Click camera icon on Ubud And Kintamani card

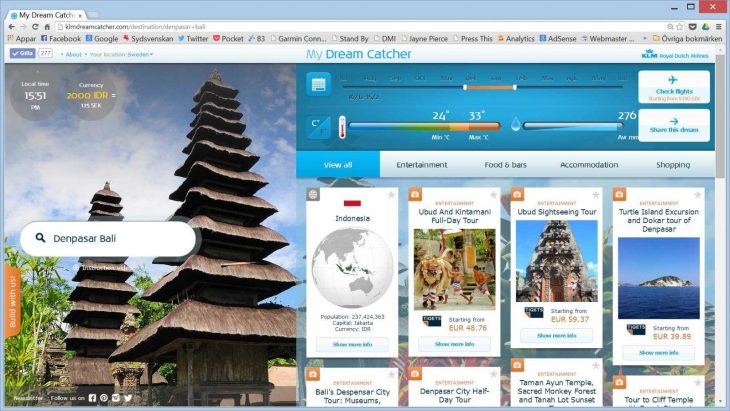(415, 195)
